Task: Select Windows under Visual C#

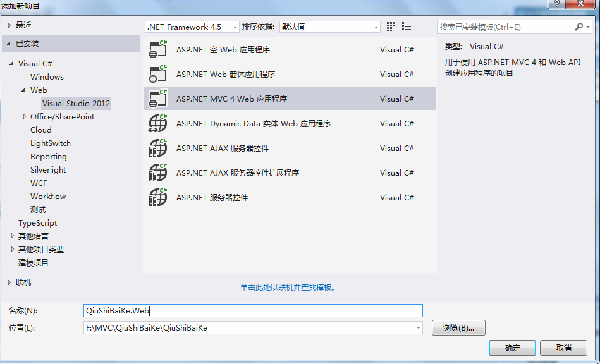Action: tap(47, 77)
